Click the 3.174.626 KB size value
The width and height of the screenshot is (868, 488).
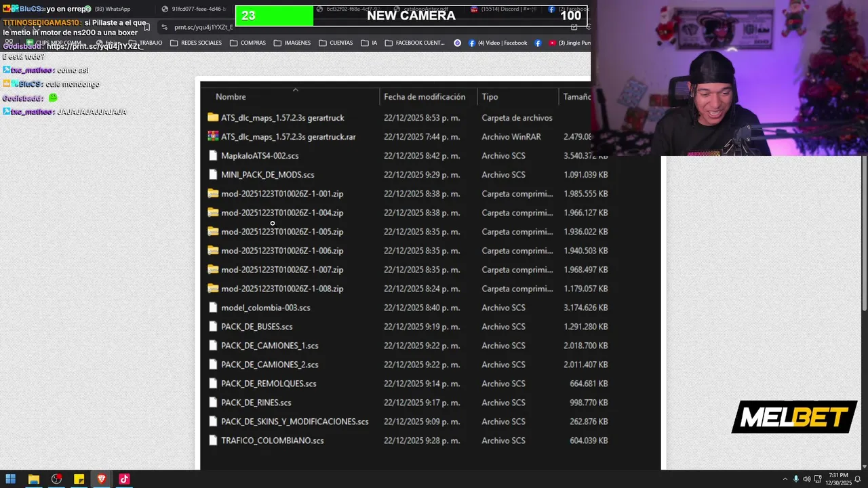[x=585, y=307]
